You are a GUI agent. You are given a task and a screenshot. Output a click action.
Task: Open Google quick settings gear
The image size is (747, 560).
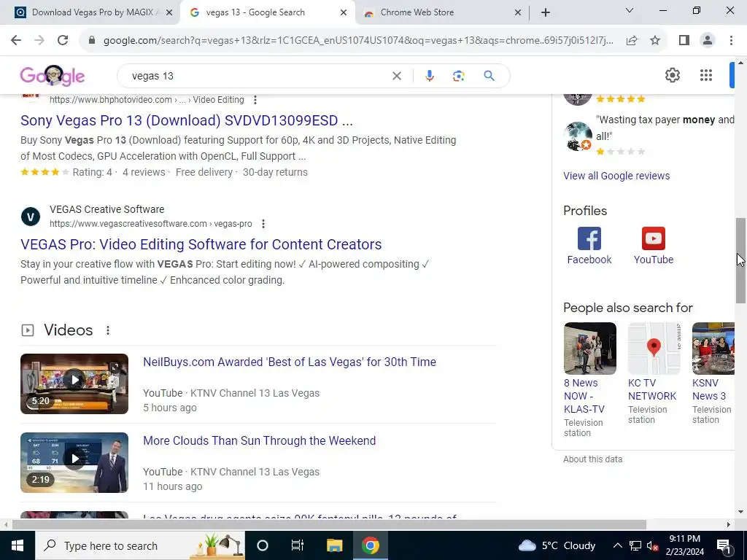tap(672, 75)
